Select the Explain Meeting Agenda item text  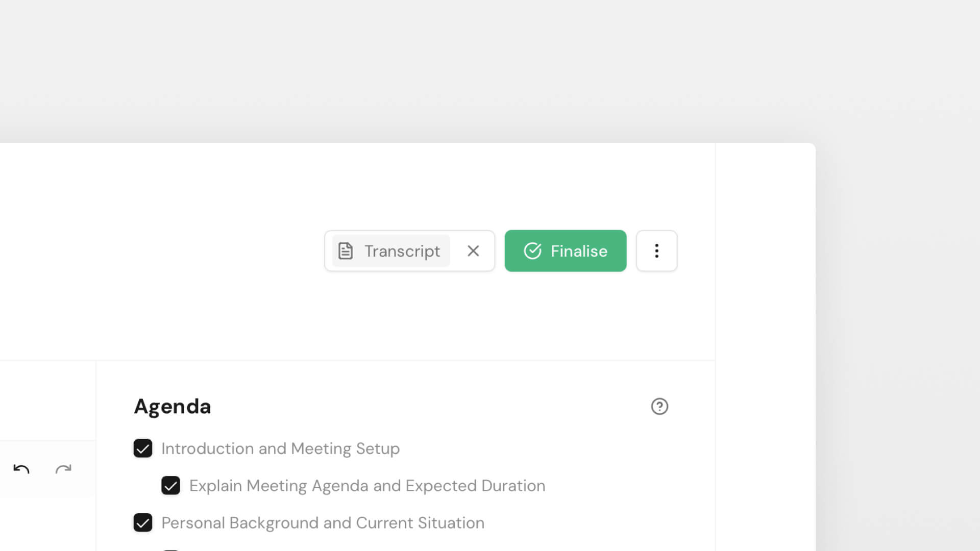coord(367,486)
